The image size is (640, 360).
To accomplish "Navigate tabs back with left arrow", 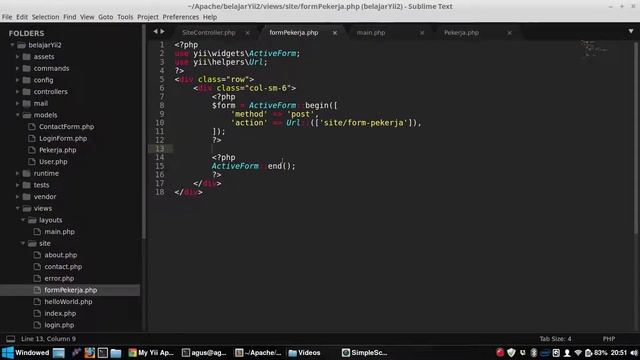I will [155, 31].
